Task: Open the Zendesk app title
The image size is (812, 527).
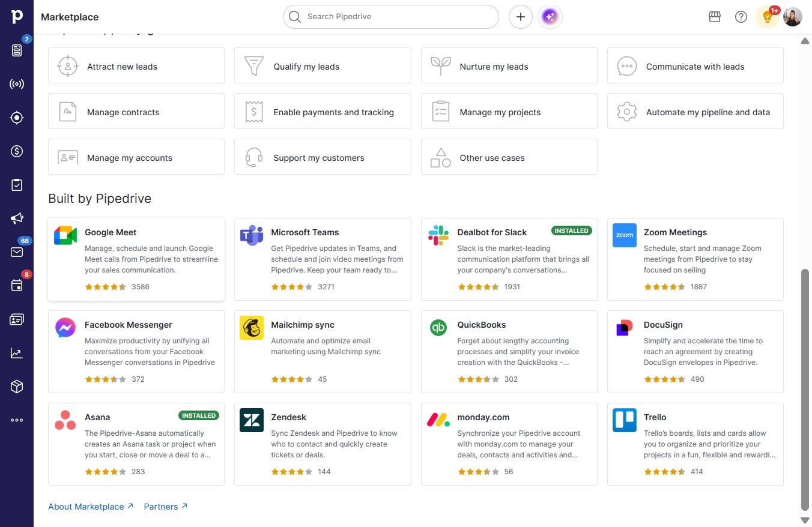Action: [x=289, y=417]
